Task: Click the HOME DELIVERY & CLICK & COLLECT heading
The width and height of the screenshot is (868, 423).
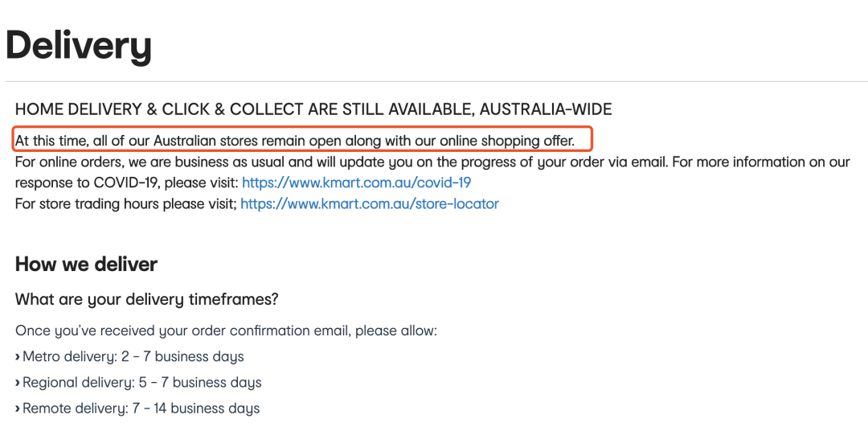Action: coord(313,109)
